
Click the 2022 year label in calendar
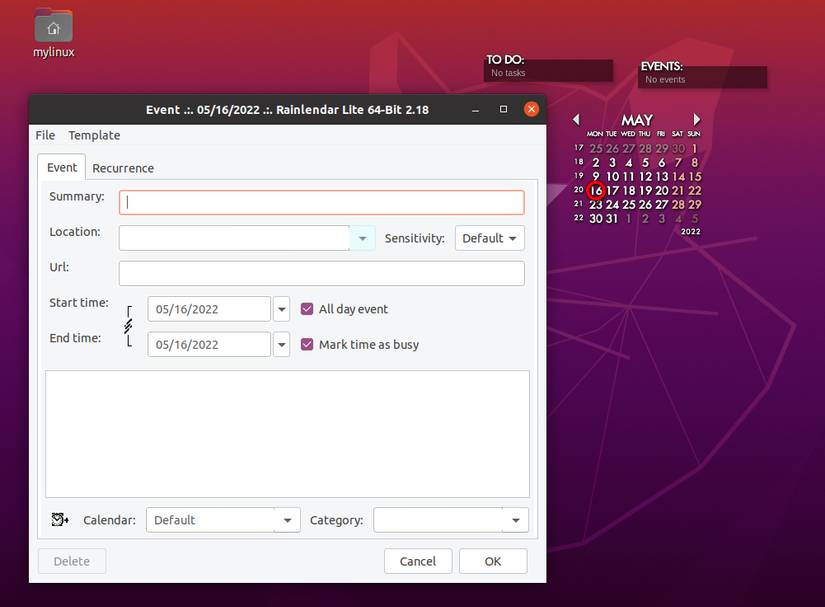690,231
